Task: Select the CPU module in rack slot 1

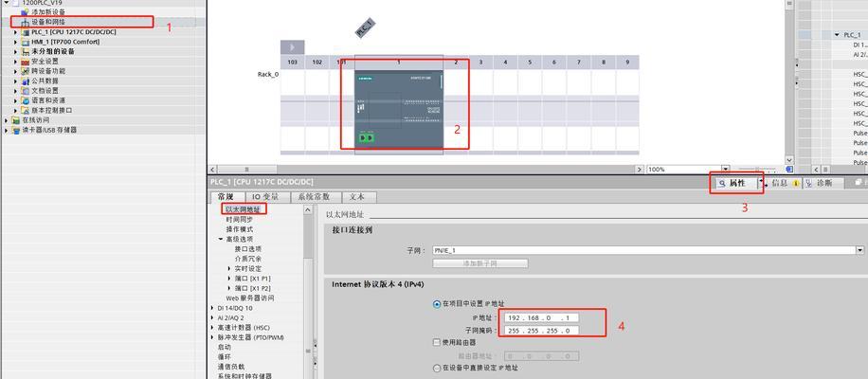Action: tap(398, 109)
